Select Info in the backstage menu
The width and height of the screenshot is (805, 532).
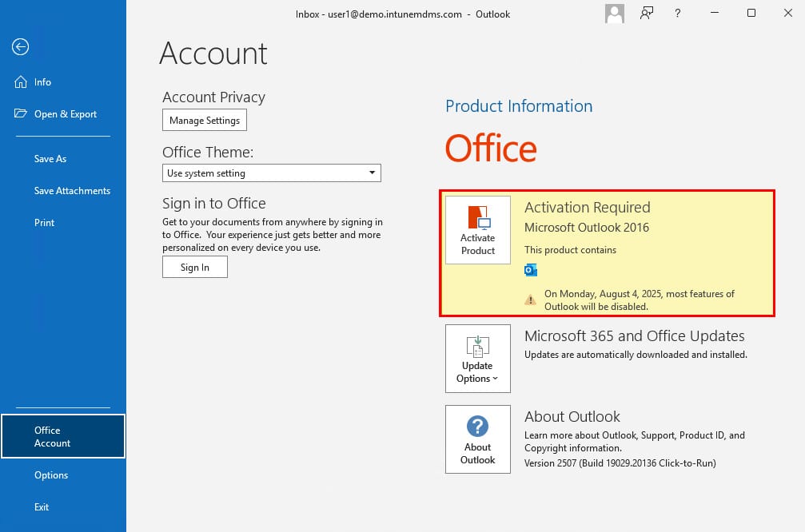[62, 82]
